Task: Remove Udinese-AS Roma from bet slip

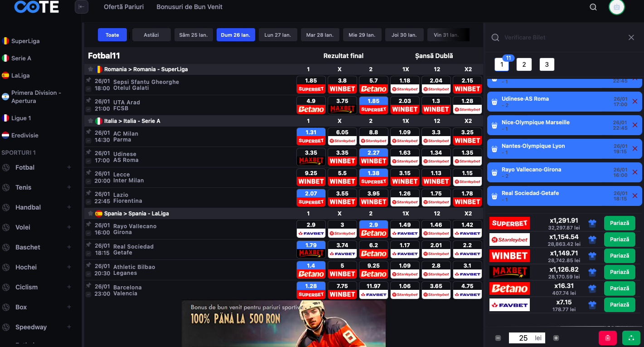Action: [634, 101]
